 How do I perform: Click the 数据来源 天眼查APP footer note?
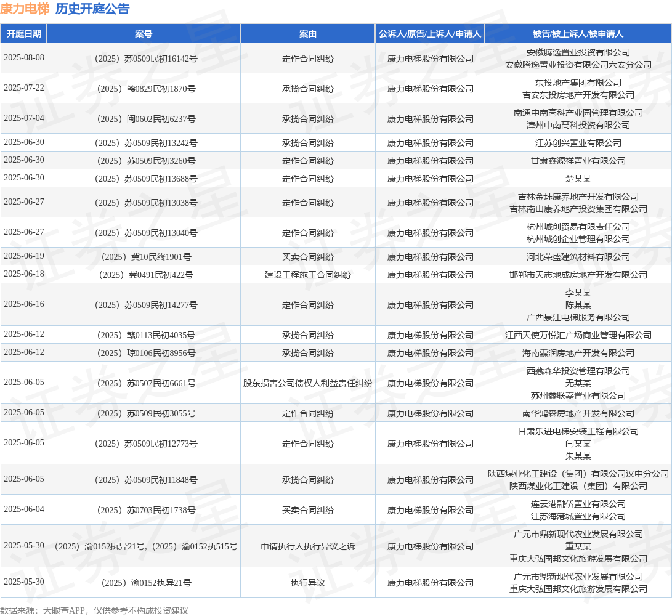coord(94,610)
